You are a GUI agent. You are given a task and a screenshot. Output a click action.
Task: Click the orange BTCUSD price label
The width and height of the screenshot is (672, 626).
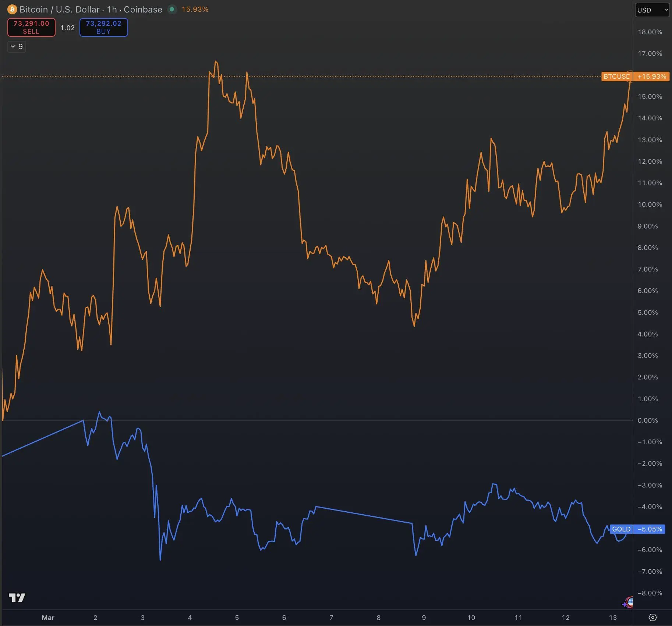(616, 77)
